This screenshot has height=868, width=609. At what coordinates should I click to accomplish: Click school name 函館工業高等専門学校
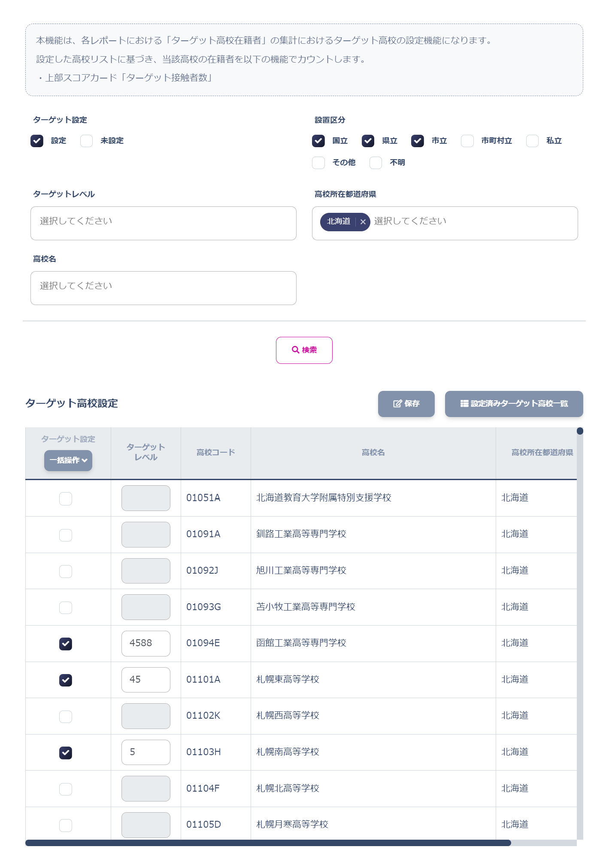[x=301, y=643]
